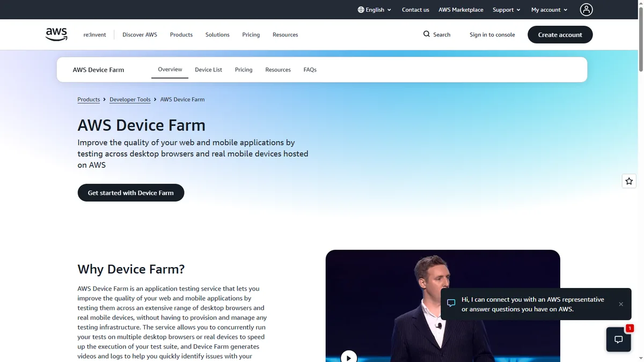Screen dimensions: 644x362
Task: Switch to the Device Farm Resources tab
Action: (278, 70)
